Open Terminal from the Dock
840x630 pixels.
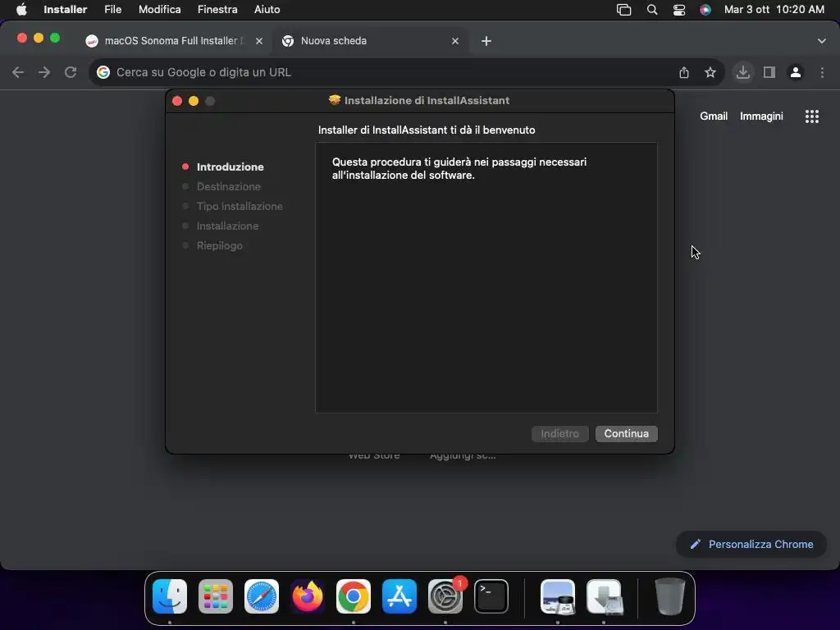click(491, 596)
